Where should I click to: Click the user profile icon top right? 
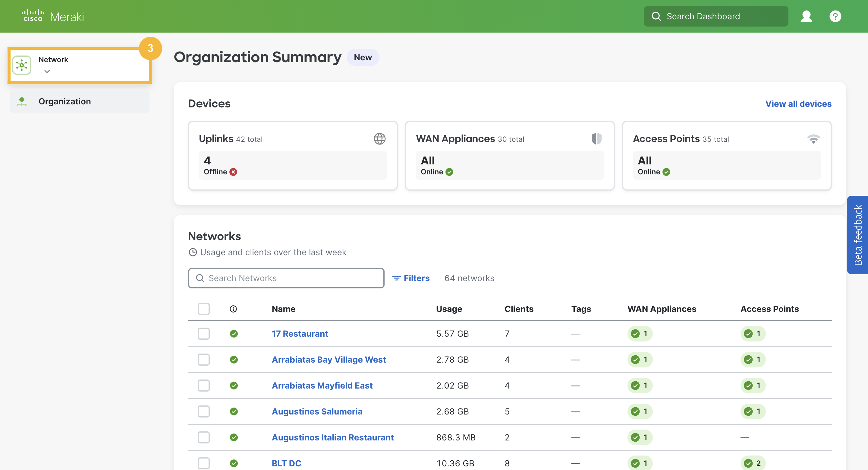click(x=806, y=16)
